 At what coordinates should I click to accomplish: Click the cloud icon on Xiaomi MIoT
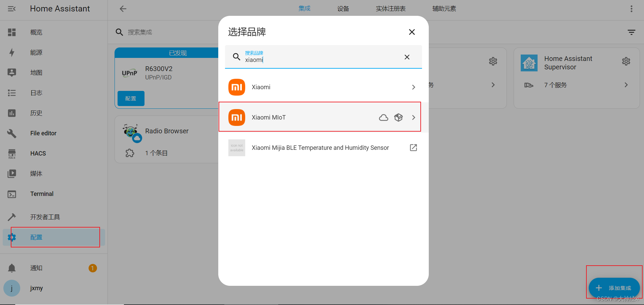pos(384,117)
